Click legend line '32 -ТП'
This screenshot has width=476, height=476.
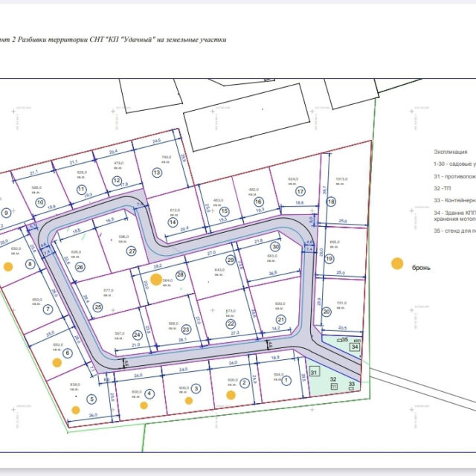[x=443, y=188]
